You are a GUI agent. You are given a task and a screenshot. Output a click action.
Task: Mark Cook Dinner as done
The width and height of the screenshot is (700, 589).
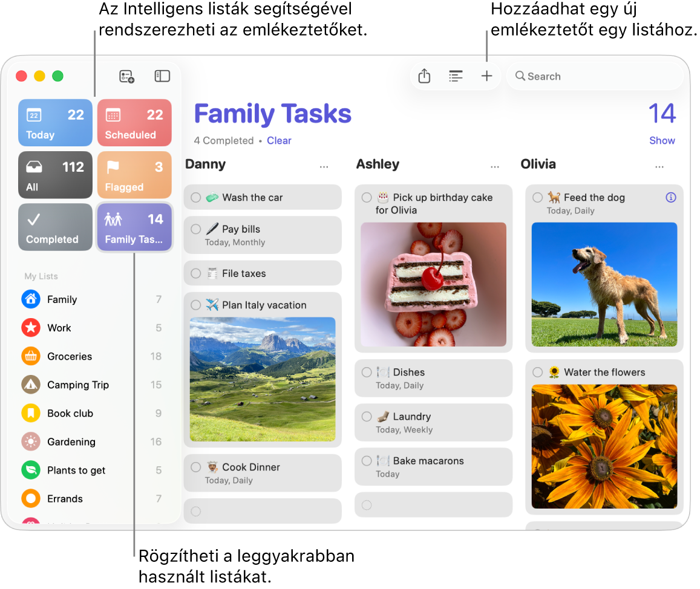click(x=195, y=467)
